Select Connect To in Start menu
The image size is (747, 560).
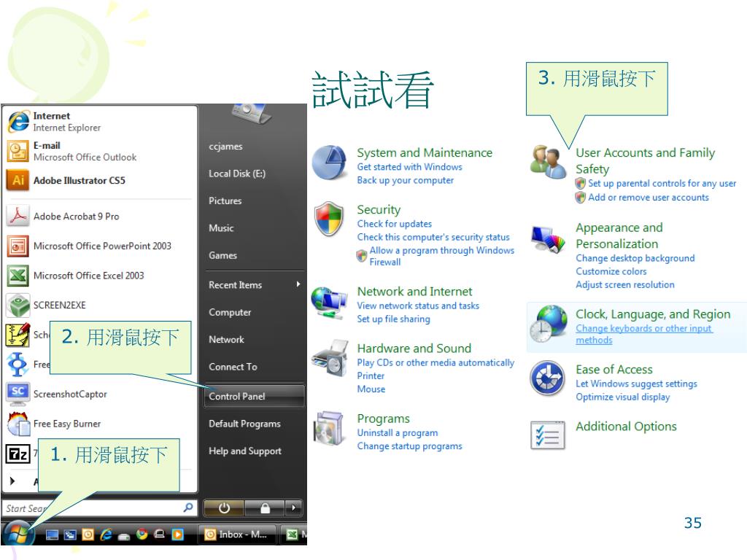point(233,367)
